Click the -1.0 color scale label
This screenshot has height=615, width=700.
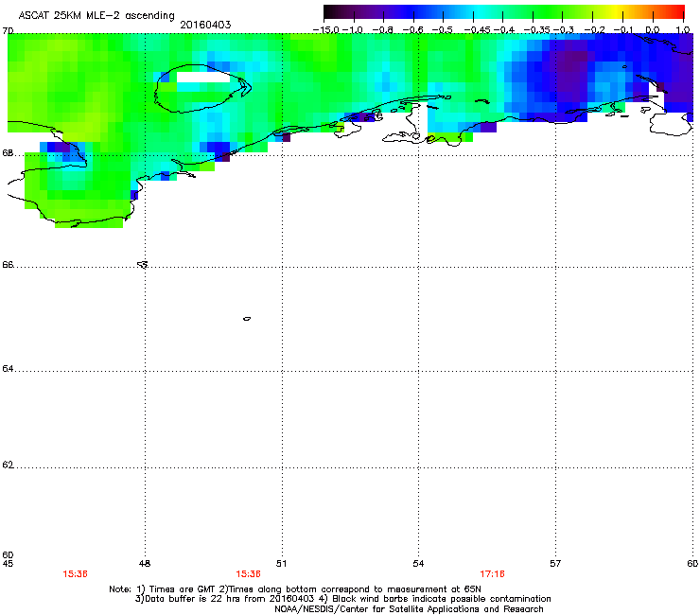pyautogui.click(x=353, y=30)
